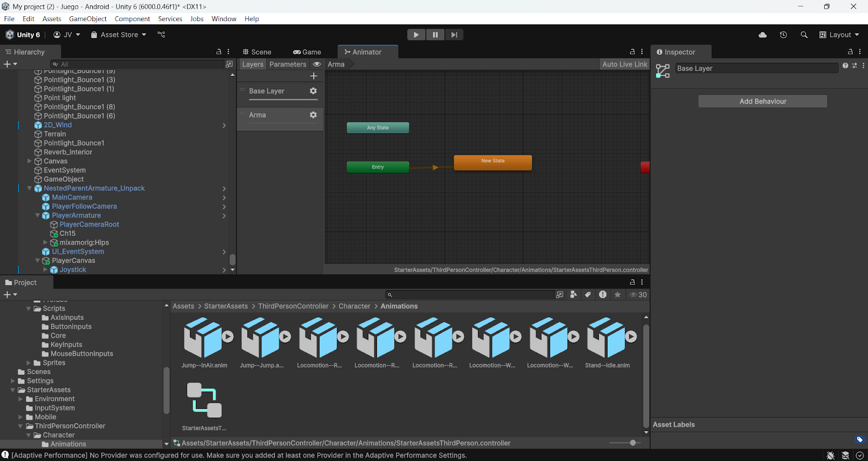Viewport: 868px width, 461px height.
Task: Switch to the Scene tab
Action: [x=257, y=52]
